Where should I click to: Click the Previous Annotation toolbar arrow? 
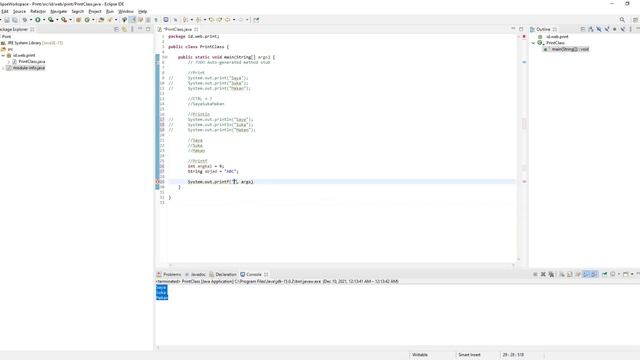pos(199,20)
